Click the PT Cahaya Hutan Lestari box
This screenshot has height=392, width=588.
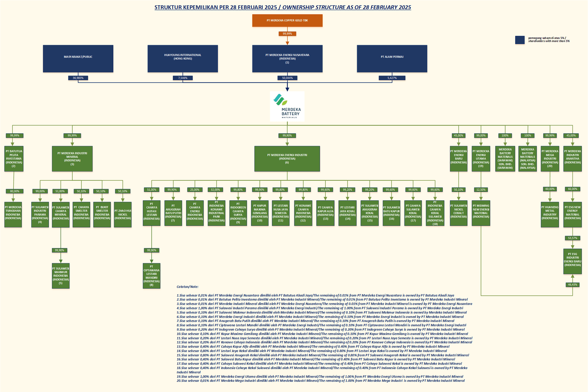tap(152, 213)
